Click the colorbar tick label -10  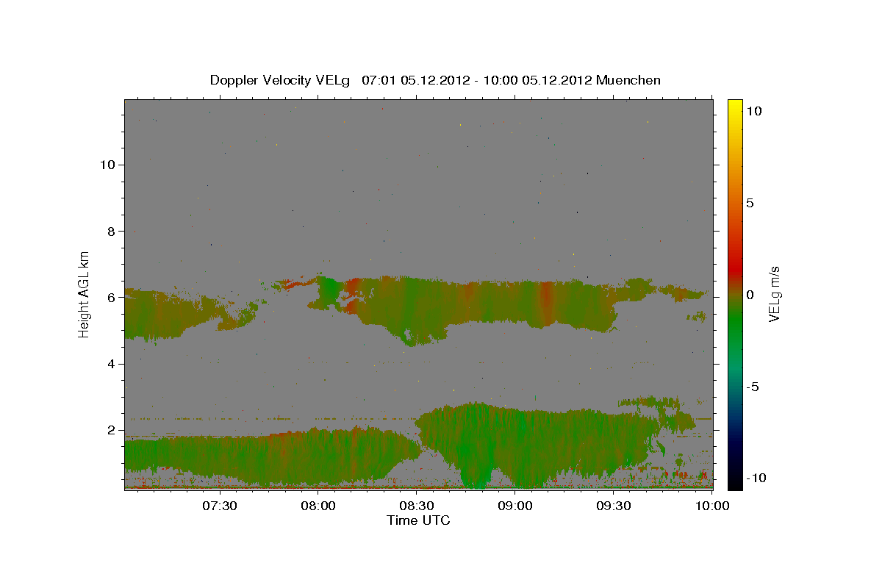[756, 478]
